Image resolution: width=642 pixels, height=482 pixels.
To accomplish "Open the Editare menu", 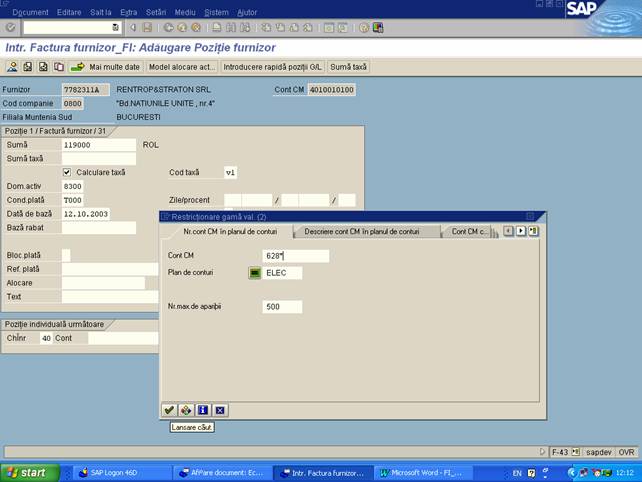I will pyautogui.click(x=69, y=12).
